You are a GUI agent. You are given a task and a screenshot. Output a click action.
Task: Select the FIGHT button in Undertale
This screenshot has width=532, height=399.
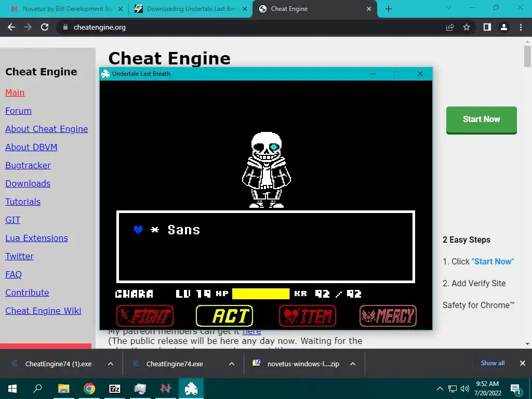tap(145, 316)
